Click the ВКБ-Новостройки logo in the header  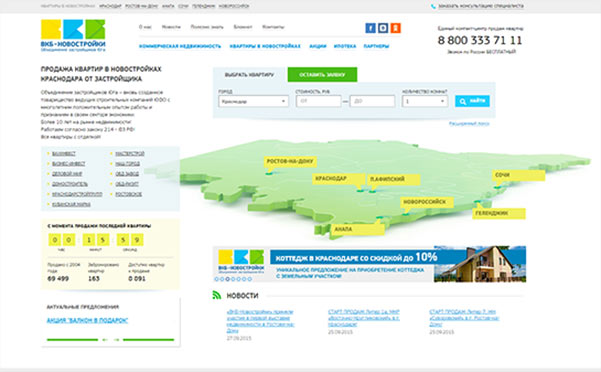click(x=73, y=35)
